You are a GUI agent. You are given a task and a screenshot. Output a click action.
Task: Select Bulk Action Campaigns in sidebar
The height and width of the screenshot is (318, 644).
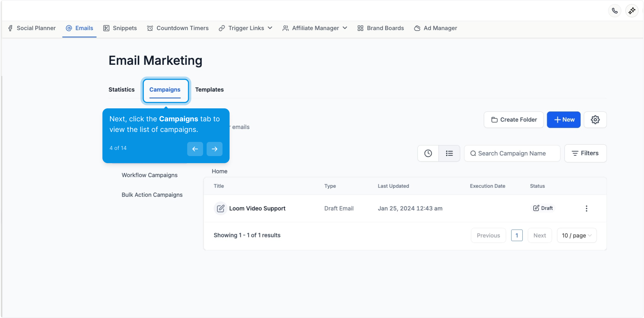pos(152,195)
